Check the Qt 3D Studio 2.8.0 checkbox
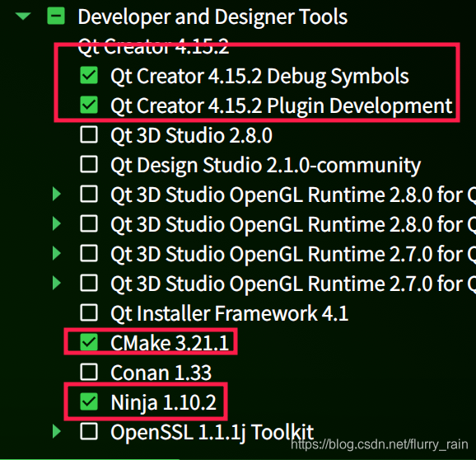The height and width of the screenshot is (460, 476). point(89,134)
